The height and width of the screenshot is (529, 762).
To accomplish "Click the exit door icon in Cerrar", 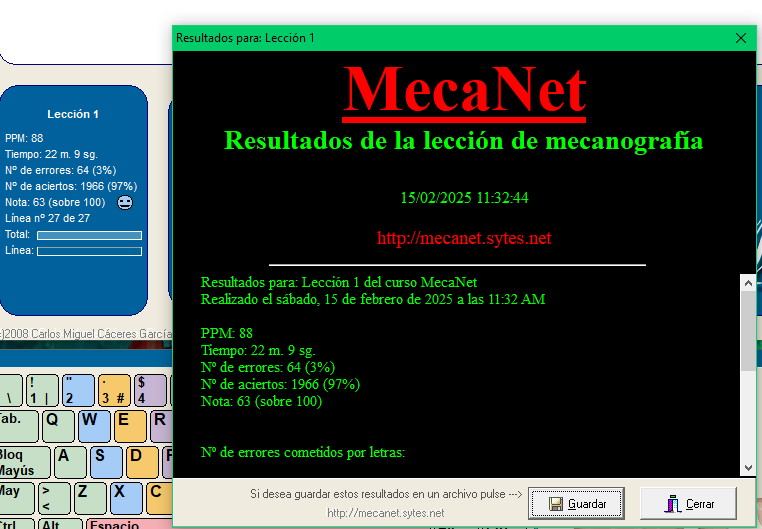I will (672, 504).
